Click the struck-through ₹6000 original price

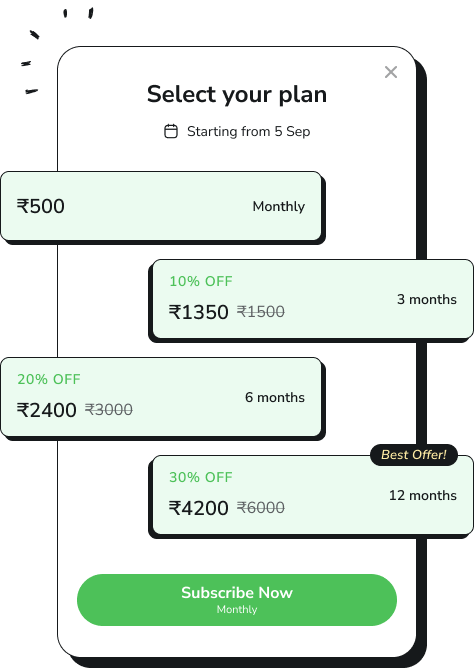[261, 507]
